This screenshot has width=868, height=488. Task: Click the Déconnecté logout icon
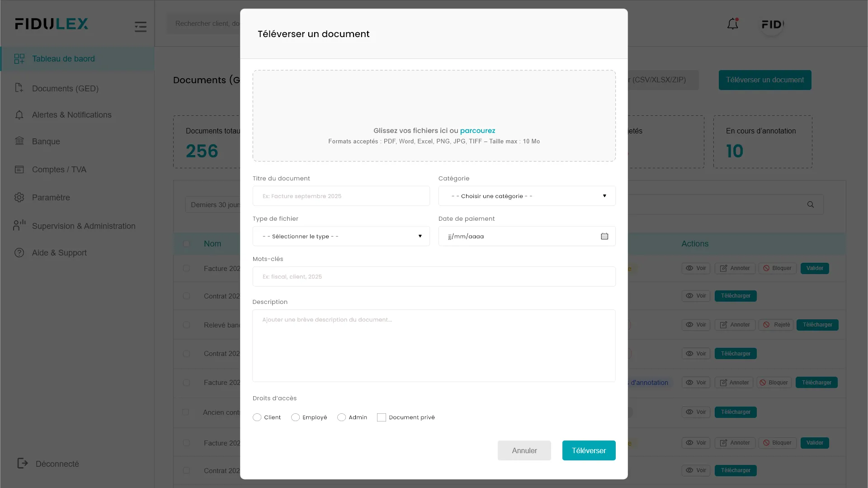[22, 463]
